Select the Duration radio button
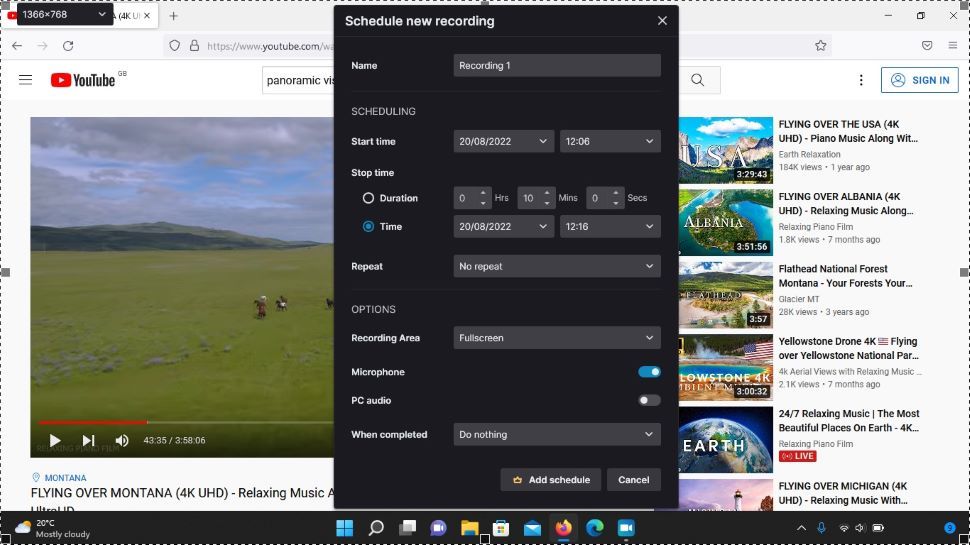The height and width of the screenshot is (545, 970). (368, 198)
